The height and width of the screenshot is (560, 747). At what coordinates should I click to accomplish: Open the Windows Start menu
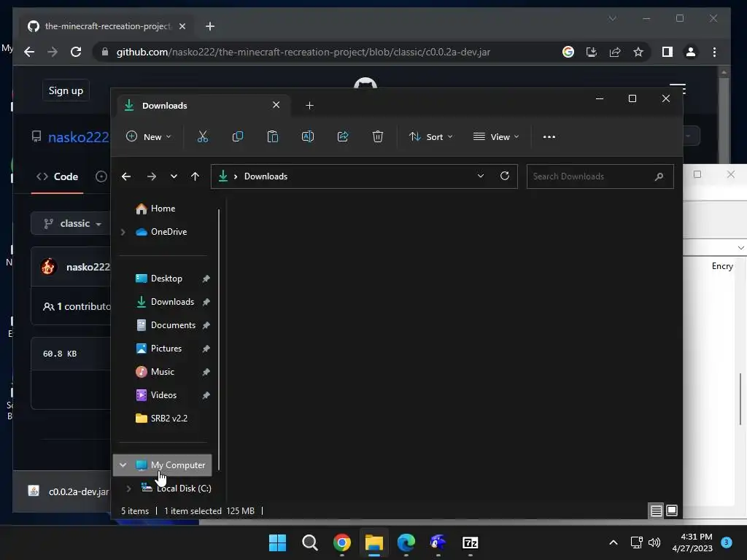pos(277,542)
